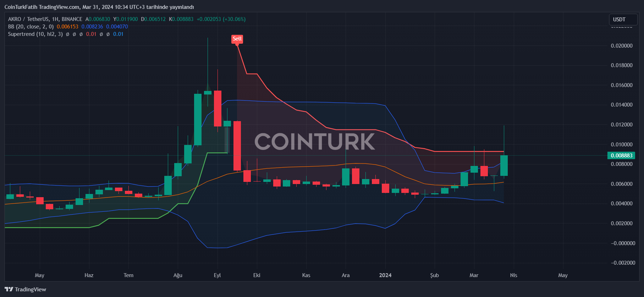Click the 0.006000 price axis label
The height and width of the screenshot is (297, 644).
(621, 184)
